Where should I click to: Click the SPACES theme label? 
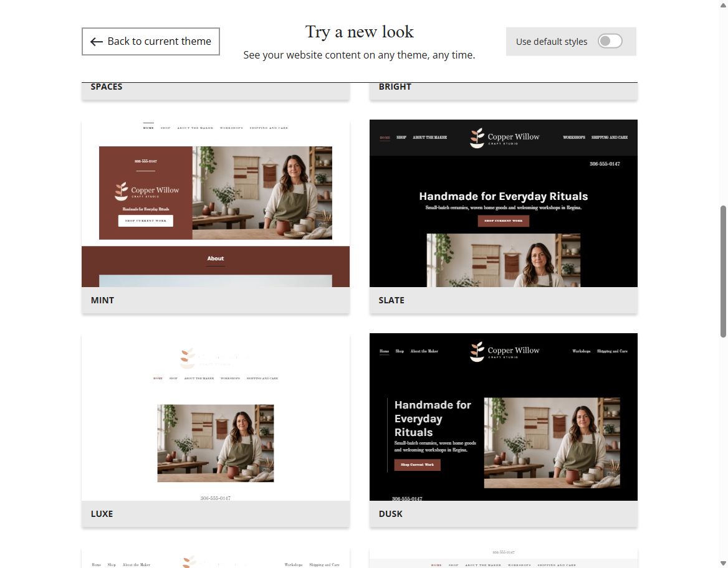click(107, 87)
